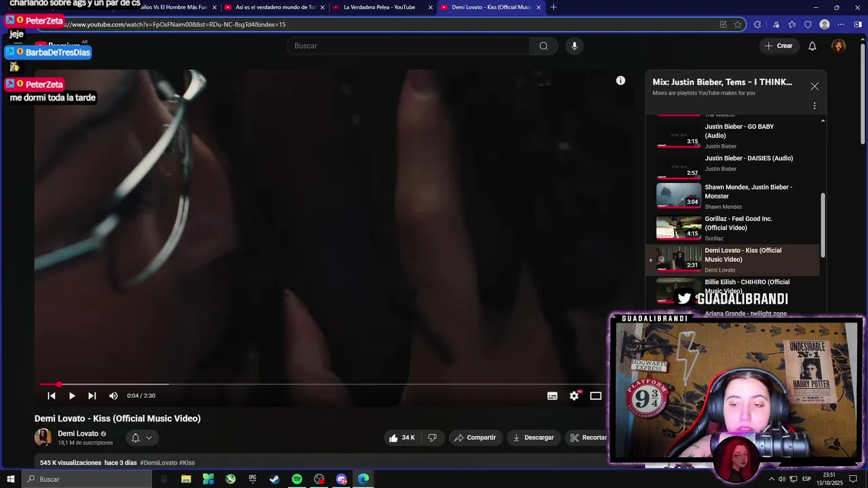Toggle subtitles in the video player

(553, 396)
